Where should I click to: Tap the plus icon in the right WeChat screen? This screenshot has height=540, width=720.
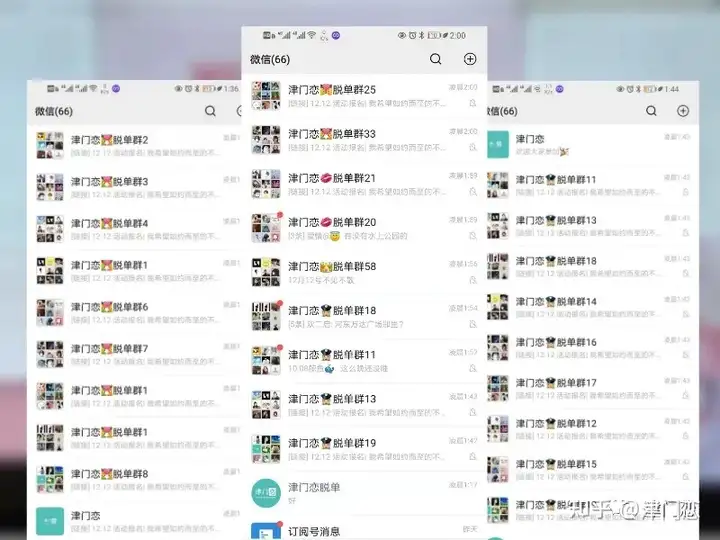pyautogui.click(x=683, y=111)
